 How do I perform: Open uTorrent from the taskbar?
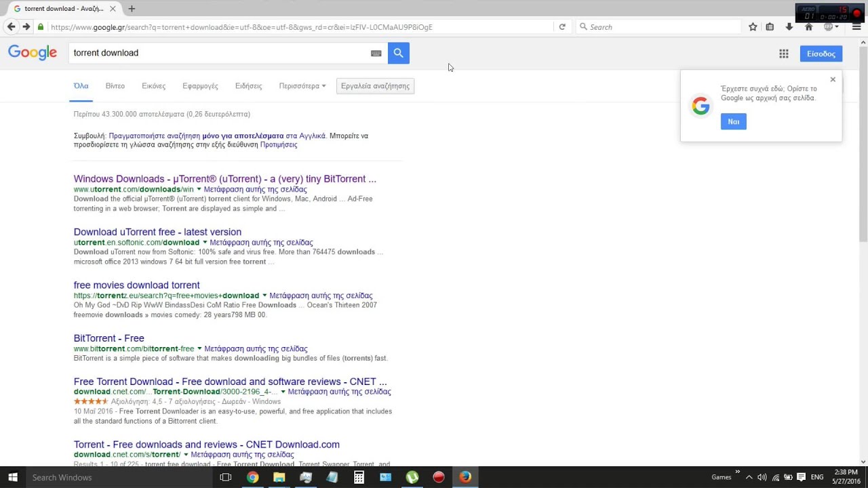point(412,477)
